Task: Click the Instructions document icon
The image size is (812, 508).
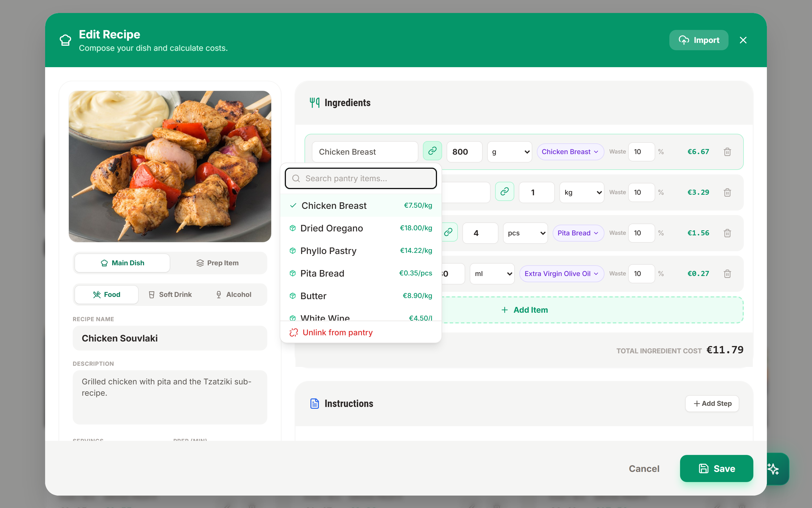Action: [x=314, y=404]
